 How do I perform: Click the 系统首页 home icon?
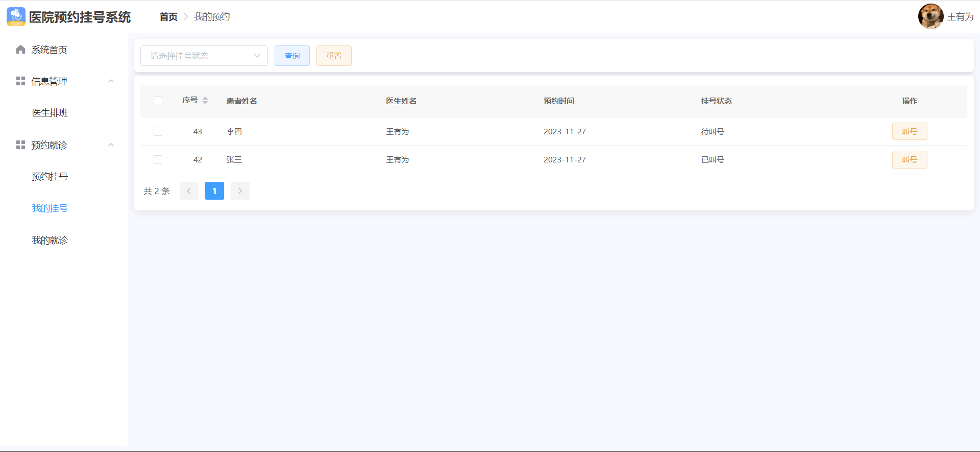coord(20,50)
